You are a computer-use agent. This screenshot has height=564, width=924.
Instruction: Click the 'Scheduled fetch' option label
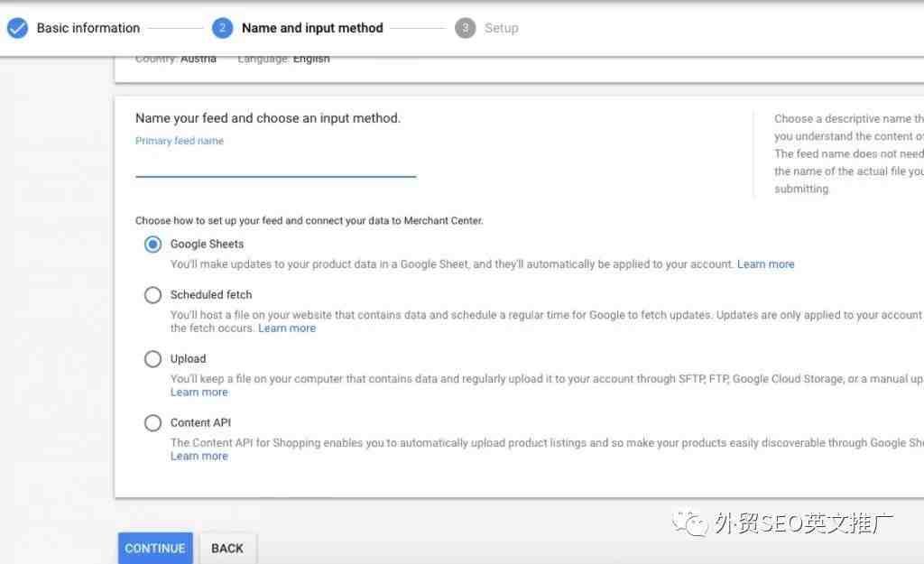[211, 295]
